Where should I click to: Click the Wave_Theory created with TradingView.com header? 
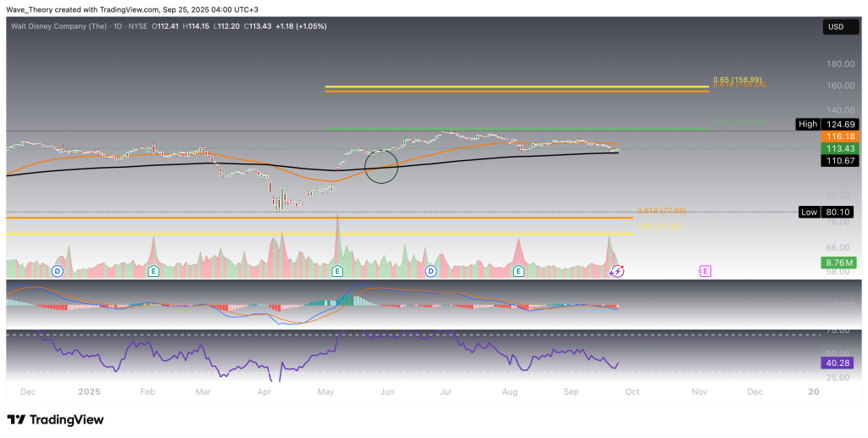[131, 9]
